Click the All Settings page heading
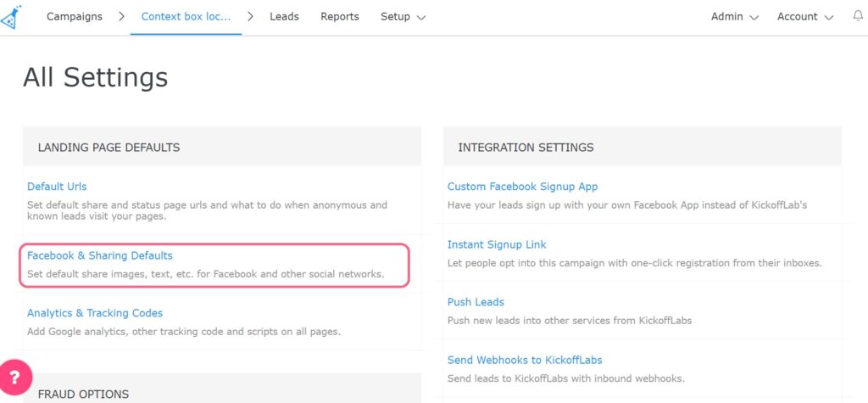The width and height of the screenshot is (868, 403). click(95, 77)
